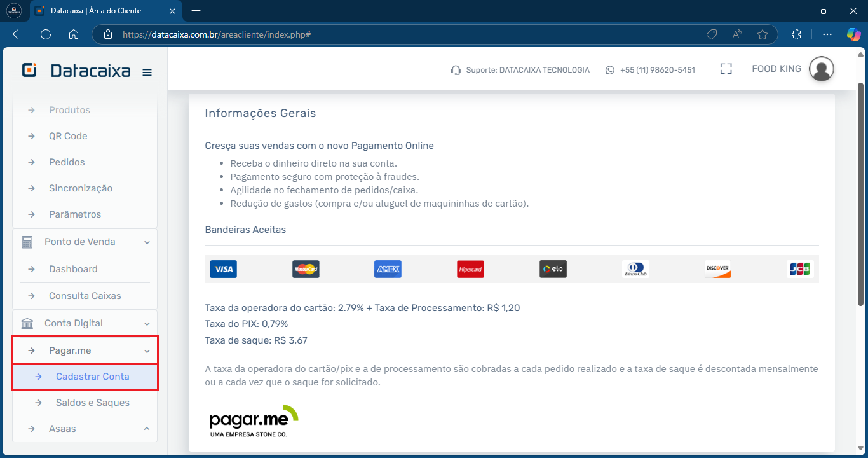
Task: Toggle fullscreen mode icon in header
Action: click(726, 69)
